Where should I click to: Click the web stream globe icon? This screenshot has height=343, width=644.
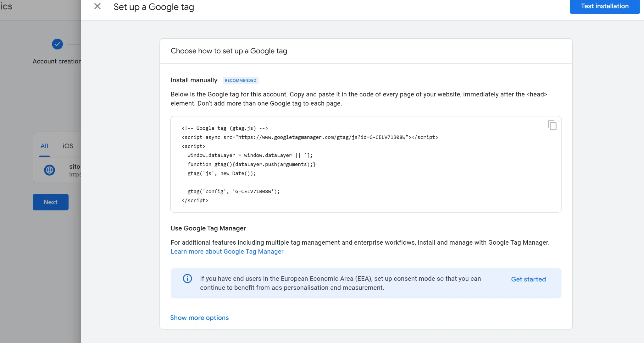pos(49,170)
